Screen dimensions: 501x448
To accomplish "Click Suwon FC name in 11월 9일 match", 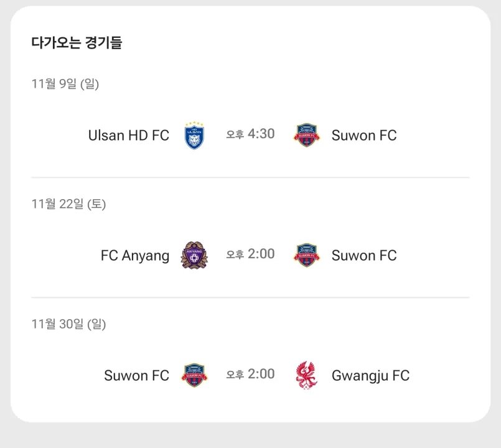I will pos(364,136).
